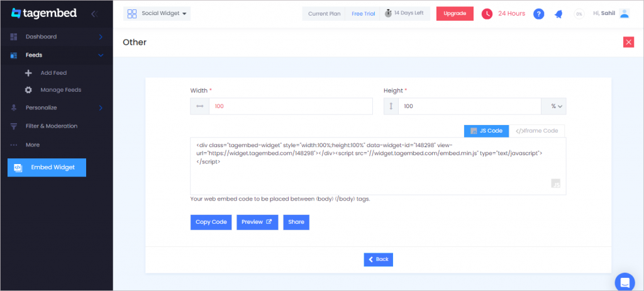
Task: Click the Add Feed plus icon
Action: coord(28,73)
